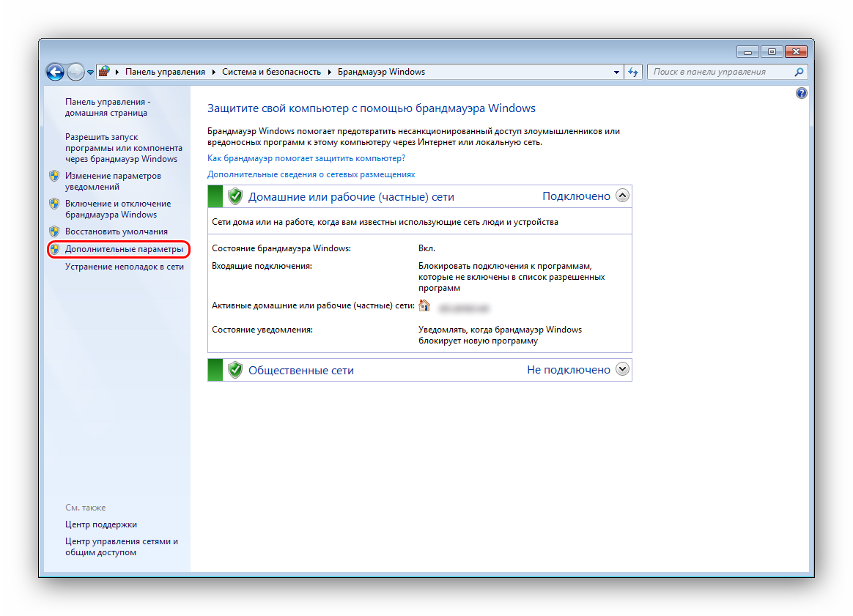This screenshot has width=853, height=616.
Task: Open Help with the blue question mark icon
Action: (801, 93)
